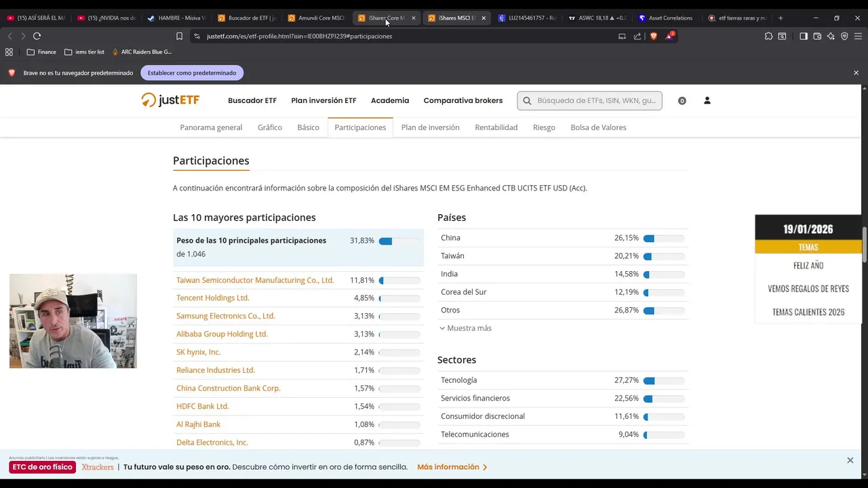
Task: Switch to the Básico tab
Action: click(x=308, y=127)
